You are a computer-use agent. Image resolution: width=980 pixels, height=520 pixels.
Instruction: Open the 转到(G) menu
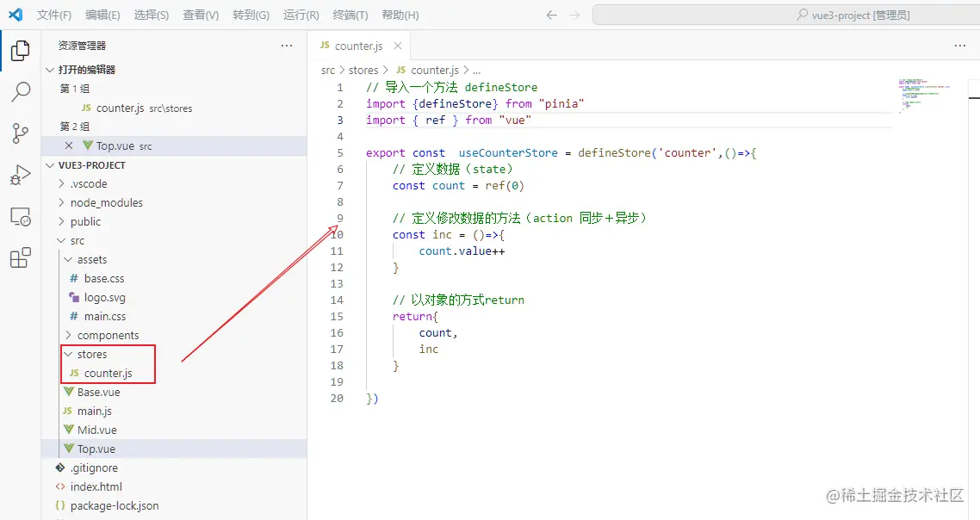(251, 15)
